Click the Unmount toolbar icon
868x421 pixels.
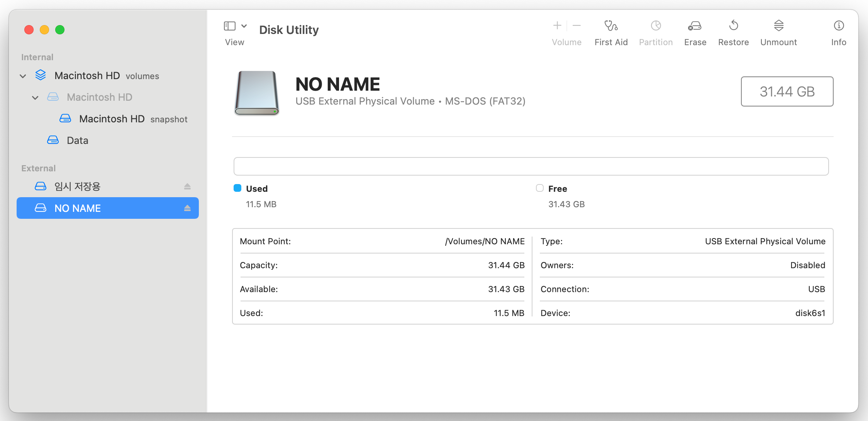click(778, 26)
